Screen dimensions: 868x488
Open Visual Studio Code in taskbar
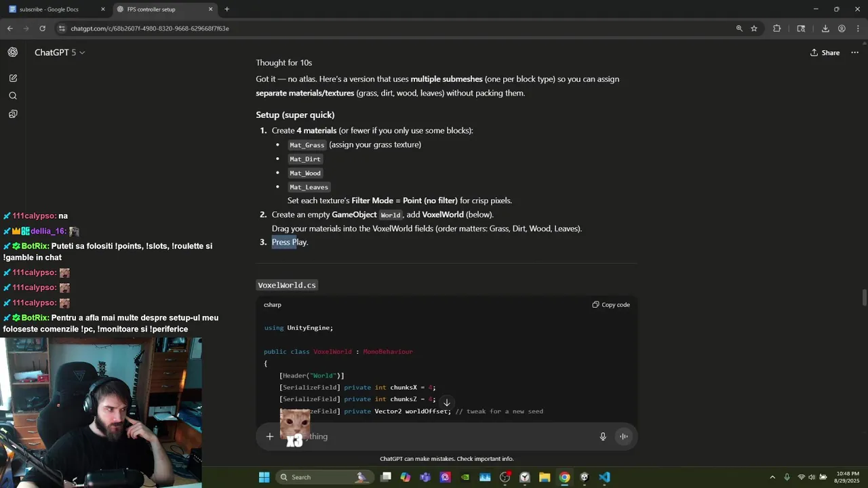pyautogui.click(x=604, y=477)
